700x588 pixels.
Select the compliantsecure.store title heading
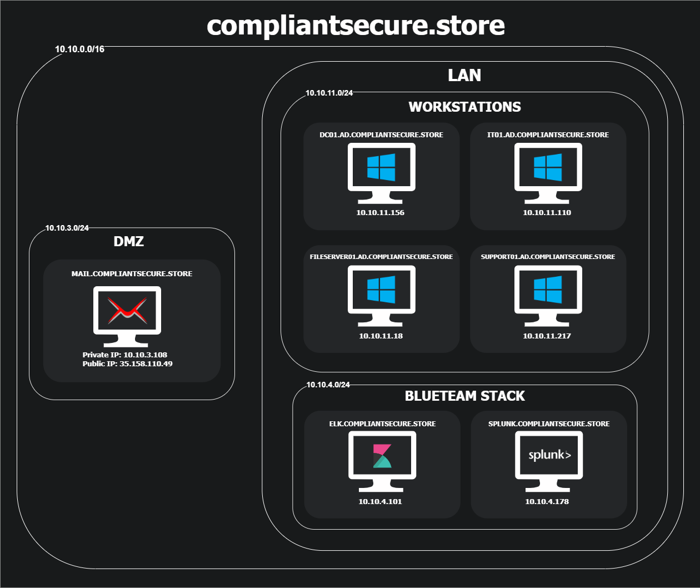[356, 26]
